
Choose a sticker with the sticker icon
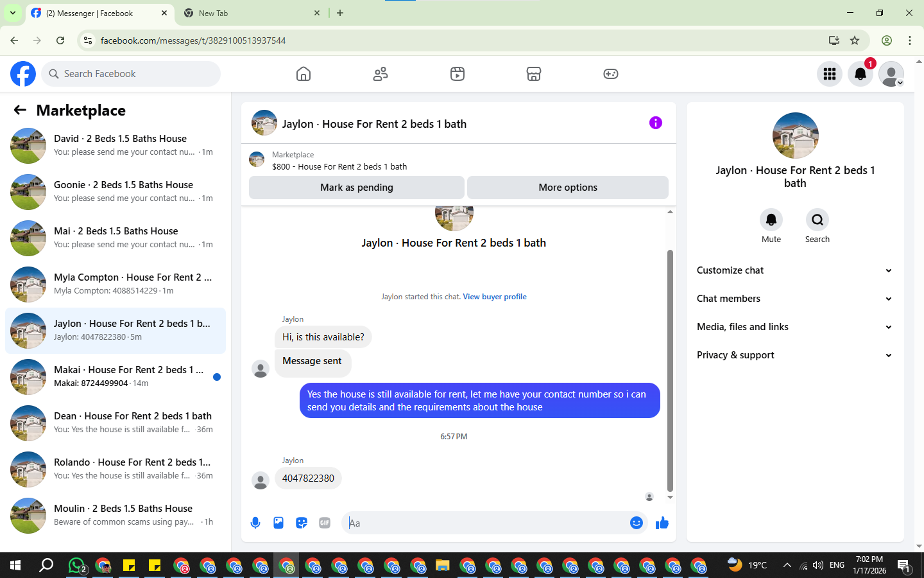pyautogui.click(x=302, y=523)
